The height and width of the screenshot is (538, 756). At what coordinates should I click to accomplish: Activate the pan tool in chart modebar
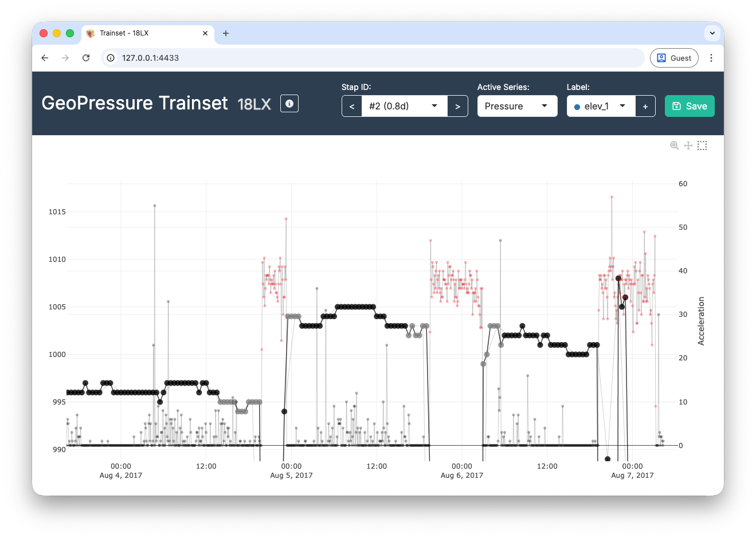click(688, 146)
